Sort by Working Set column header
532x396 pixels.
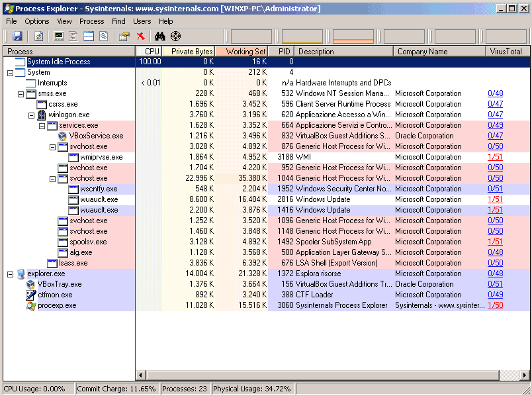coord(242,51)
